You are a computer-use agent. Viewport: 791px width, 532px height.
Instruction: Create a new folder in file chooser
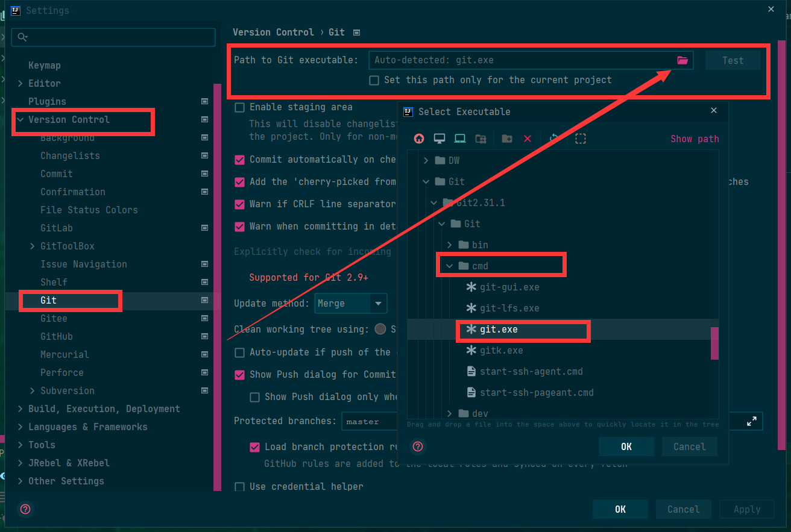(507, 139)
